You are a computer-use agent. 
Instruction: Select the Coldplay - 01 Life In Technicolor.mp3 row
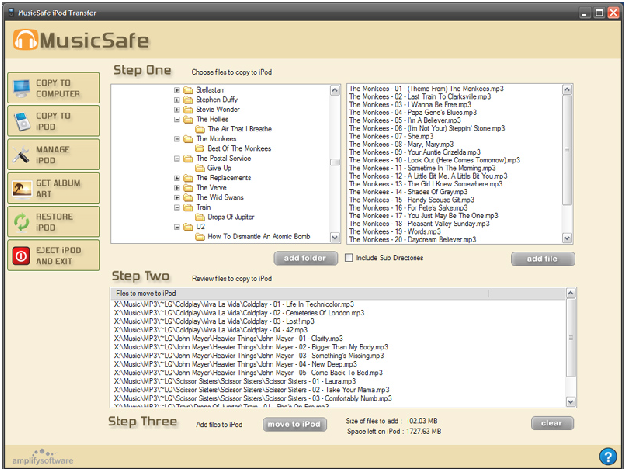(234, 304)
